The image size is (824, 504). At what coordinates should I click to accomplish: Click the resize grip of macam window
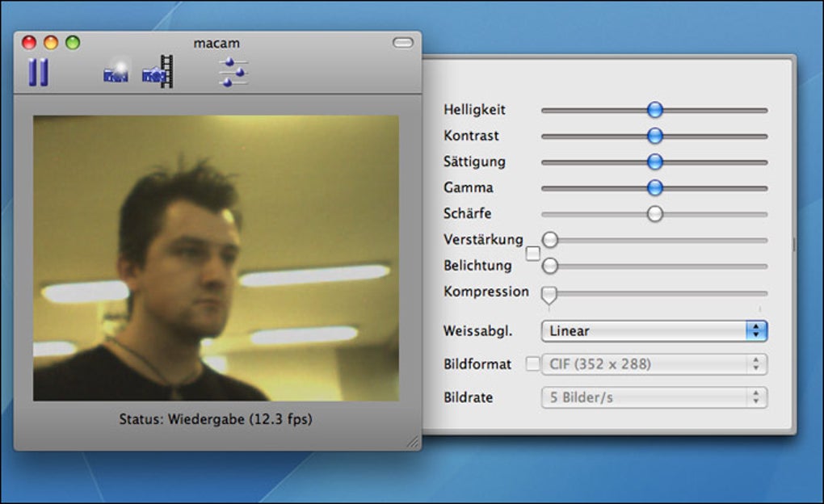coord(414,443)
